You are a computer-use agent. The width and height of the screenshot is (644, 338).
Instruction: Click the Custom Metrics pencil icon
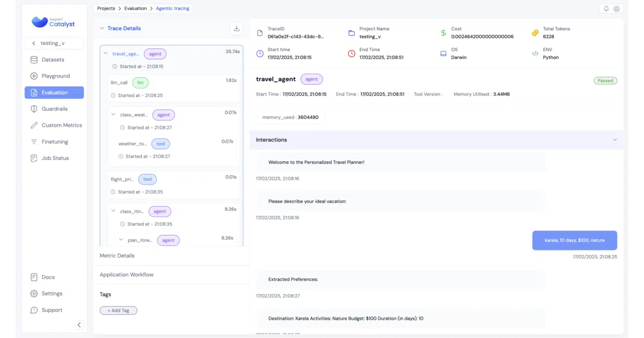point(34,125)
